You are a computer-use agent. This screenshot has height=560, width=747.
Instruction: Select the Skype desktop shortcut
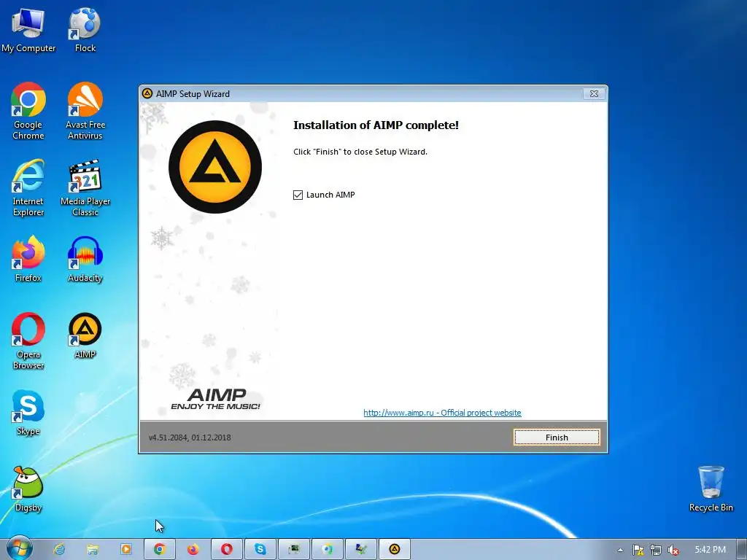pyautogui.click(x=28, y=413)
